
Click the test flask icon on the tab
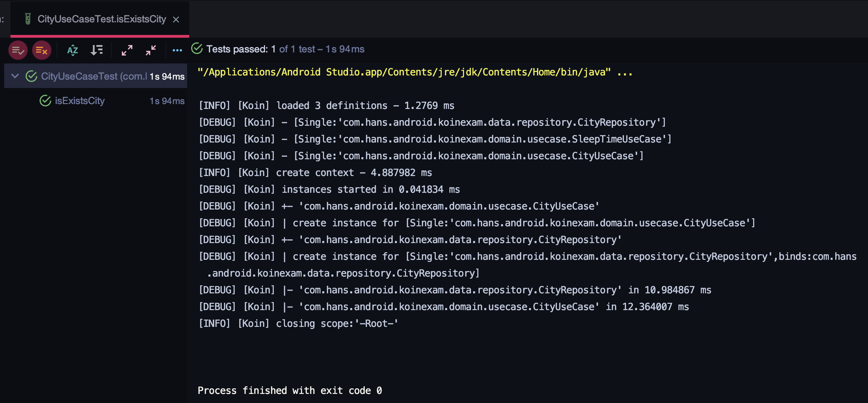coord(28,19)
